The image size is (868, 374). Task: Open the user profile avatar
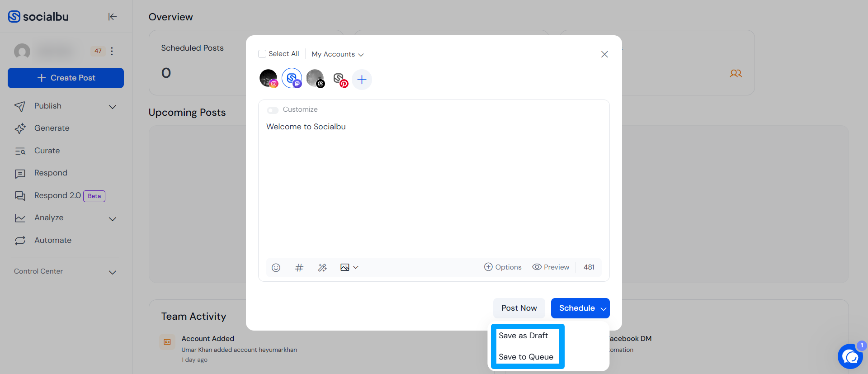tap(22, 51)
